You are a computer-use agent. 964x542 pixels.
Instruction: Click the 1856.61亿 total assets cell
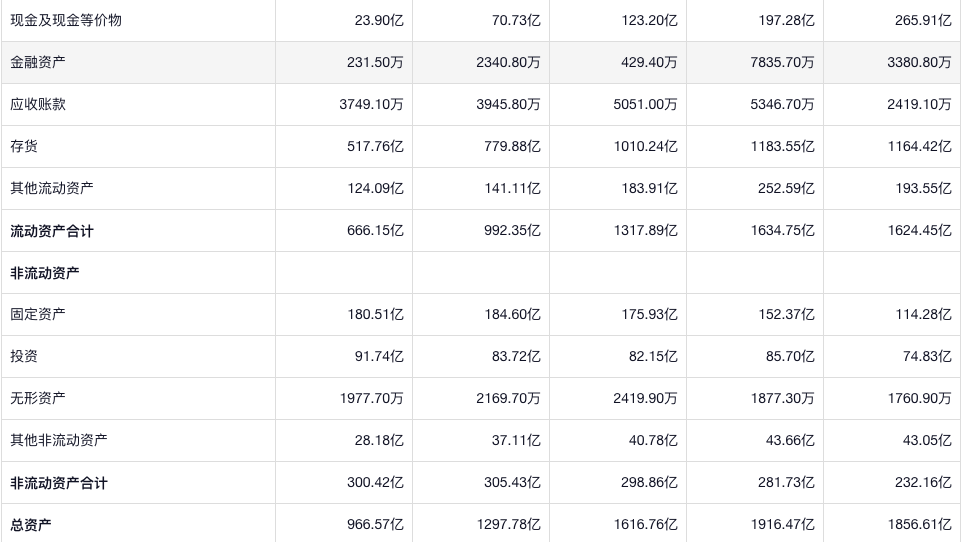[x=919, y=525]
